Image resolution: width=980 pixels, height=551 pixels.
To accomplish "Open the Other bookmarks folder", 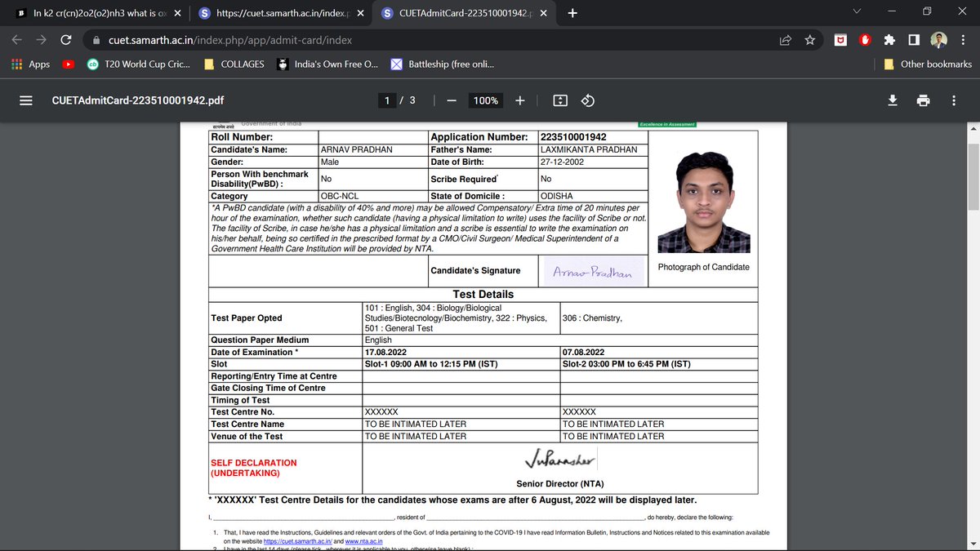I will [x=928, y=64].
